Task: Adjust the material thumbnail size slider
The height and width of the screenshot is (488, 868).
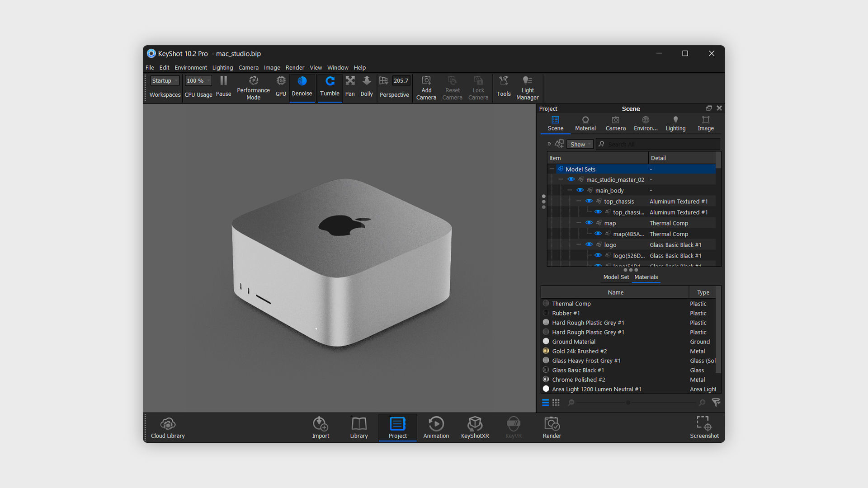Action: point(628,403)
